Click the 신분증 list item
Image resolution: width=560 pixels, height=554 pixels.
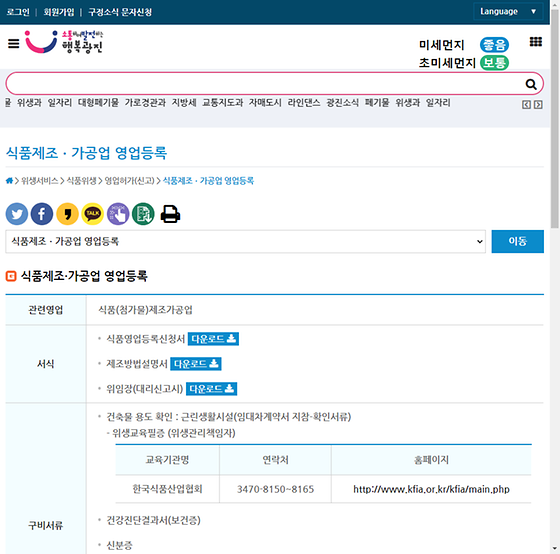click(x=119, y=545)
